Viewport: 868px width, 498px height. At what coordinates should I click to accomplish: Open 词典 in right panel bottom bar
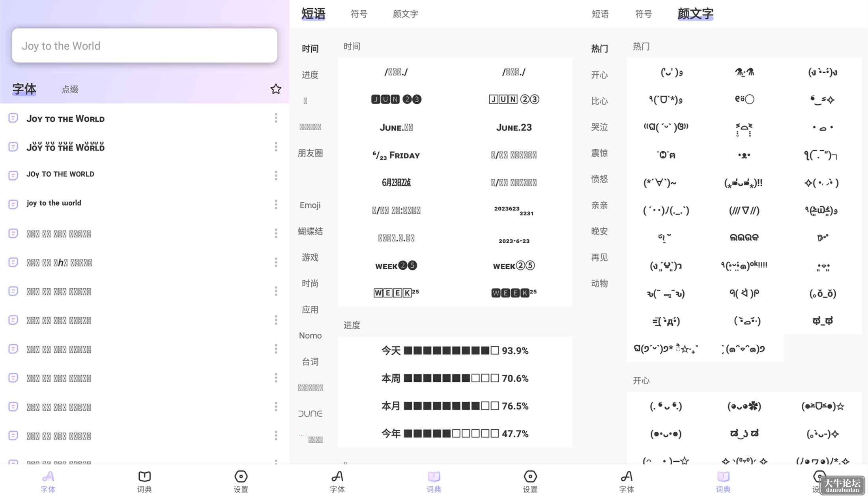pyautogui.click(x=723, y=481)
